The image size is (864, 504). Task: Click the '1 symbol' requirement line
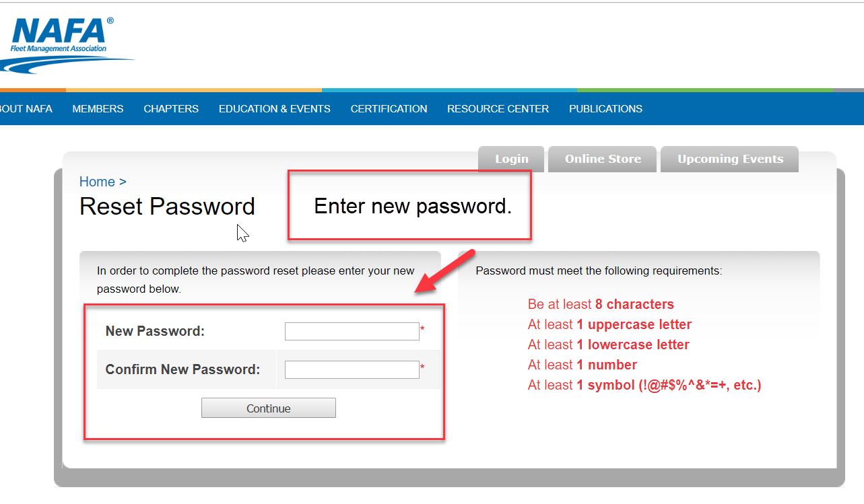click(644, 386)
